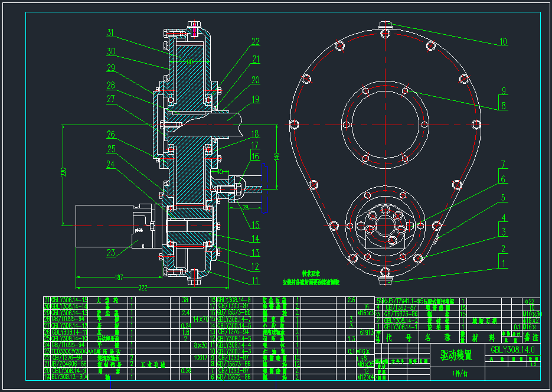This screenshot has width=552, height=392.
Task: Click the TE0330CW260AAAB motor code cell
Action: pyautogui.click(x=74, y=351)
